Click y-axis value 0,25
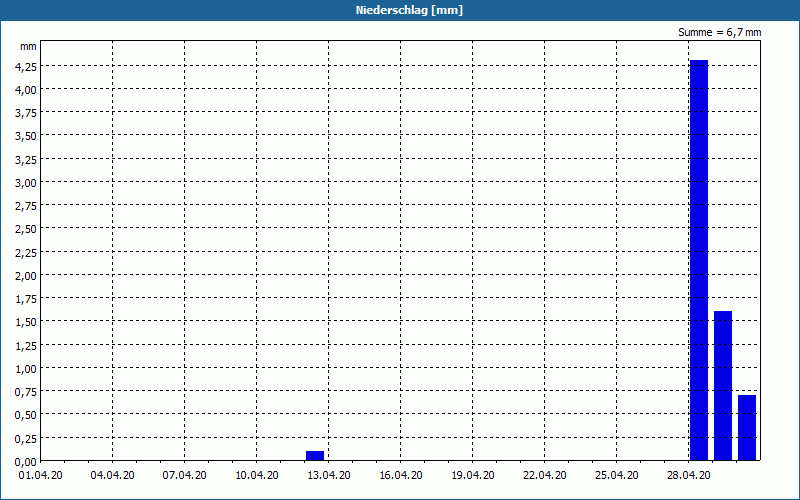Viewport: 800px width, 500px height. pos(26,438)
